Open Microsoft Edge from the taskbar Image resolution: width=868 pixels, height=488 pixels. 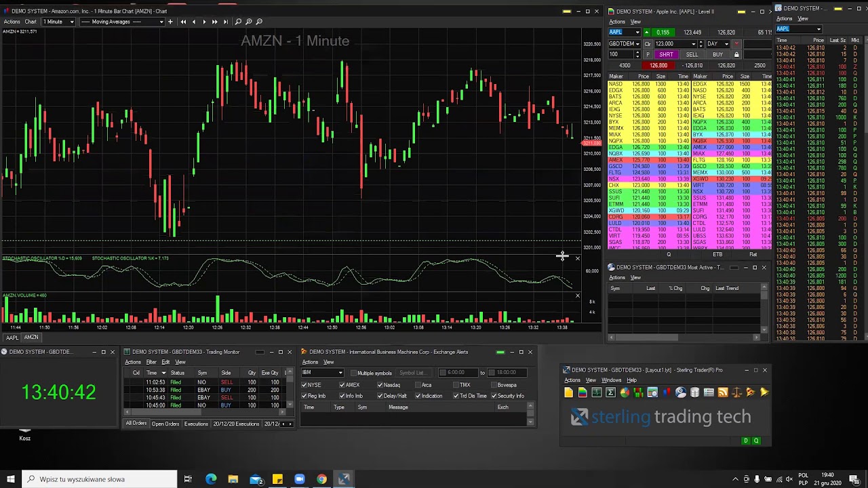coord(211,479)
